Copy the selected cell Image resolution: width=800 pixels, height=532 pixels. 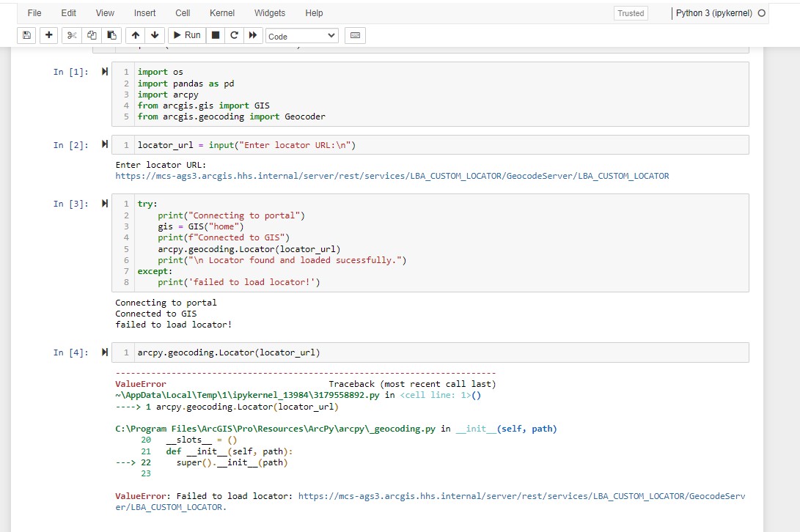click(x=90, y=35)
